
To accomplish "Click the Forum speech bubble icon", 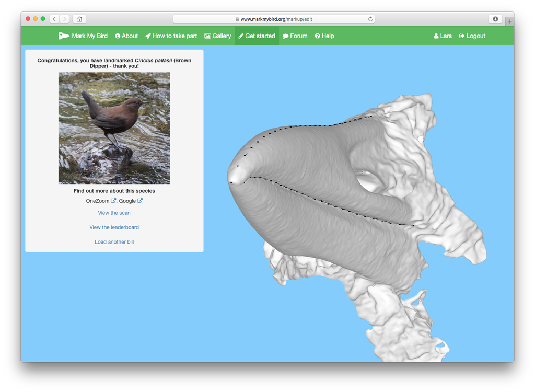I will [x=286, y=36].
